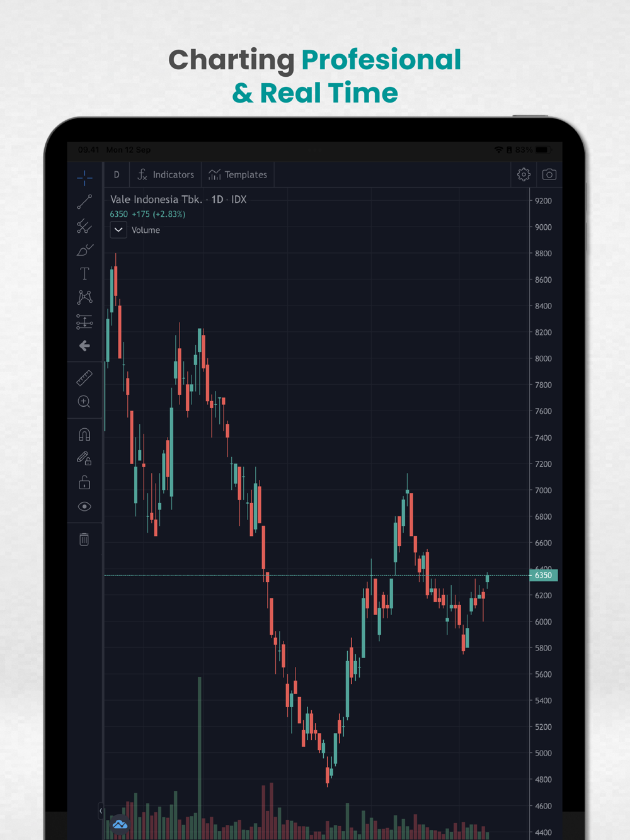Image resolution: width=630 pixels, height=840 pixels.
Task: Tap the battery status icon
Action: click(542, 150)
